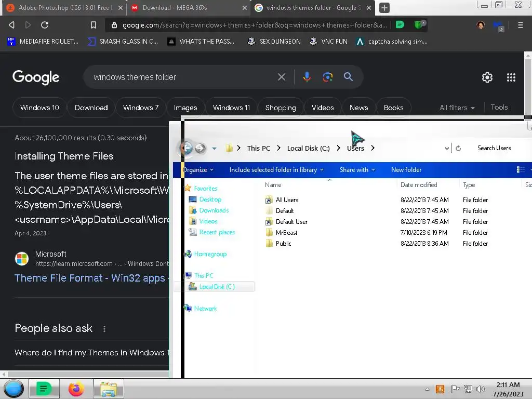Viewport: 532px width, 399px height.
Task: Click the Google search magnifier button
Action: tap(348, 77)
